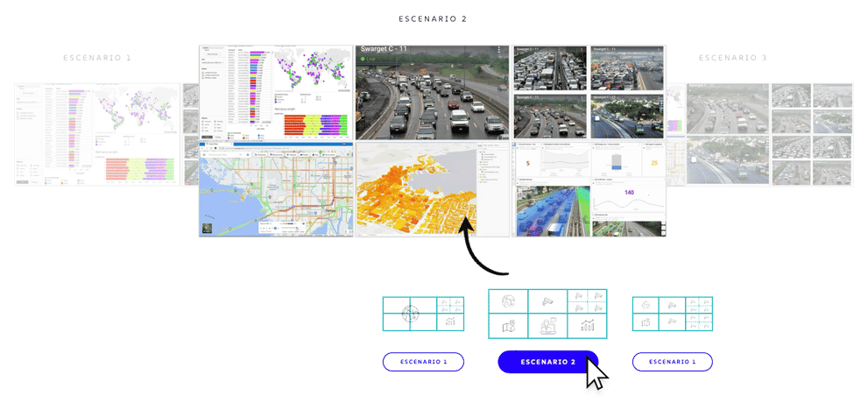This screenshot has width=868, height=417.
Task: Click the KPI value '25' in the dashboard
Action: pyautogui.click(x=653, y=163)
